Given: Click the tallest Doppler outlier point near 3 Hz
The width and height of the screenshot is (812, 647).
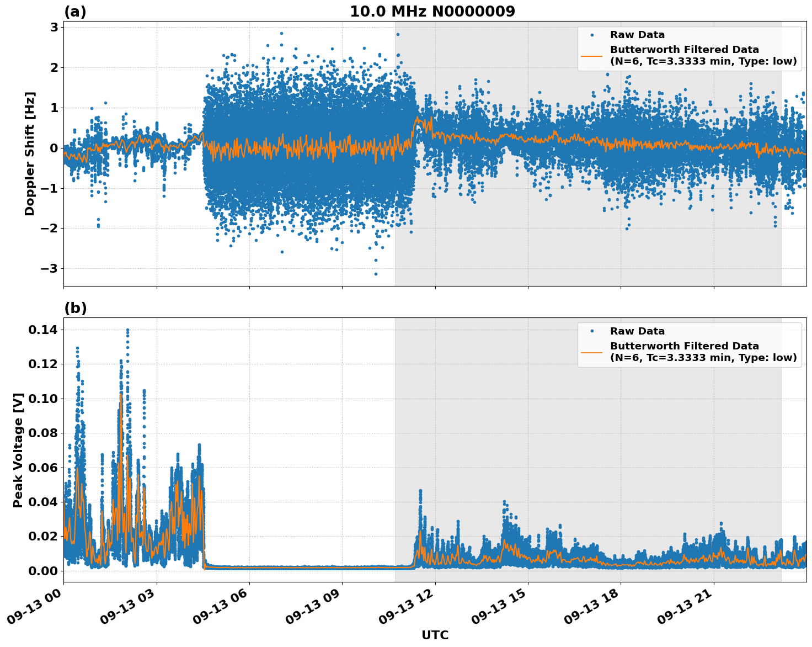Looking at the screenshot, I should coord(281,33).
